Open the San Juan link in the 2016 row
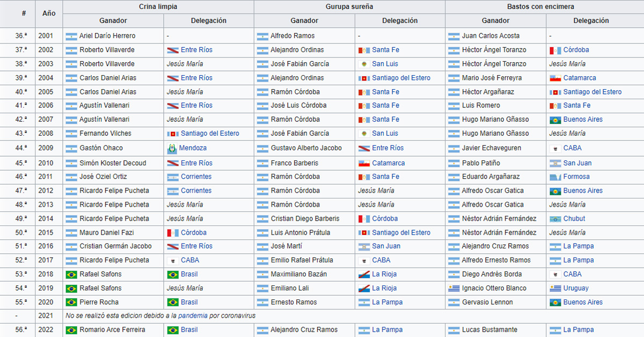 pos(386,246)
